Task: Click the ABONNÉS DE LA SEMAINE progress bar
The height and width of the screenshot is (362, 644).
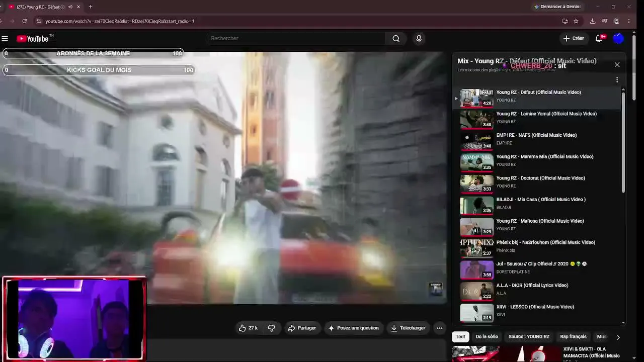Action: [93, 53]
